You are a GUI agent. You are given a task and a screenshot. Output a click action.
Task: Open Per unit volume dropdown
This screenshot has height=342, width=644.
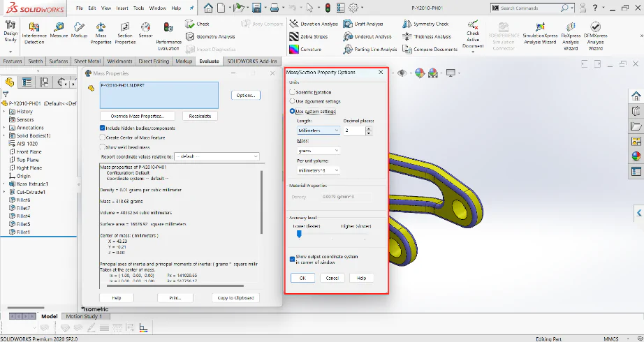[x=319, y=170]
